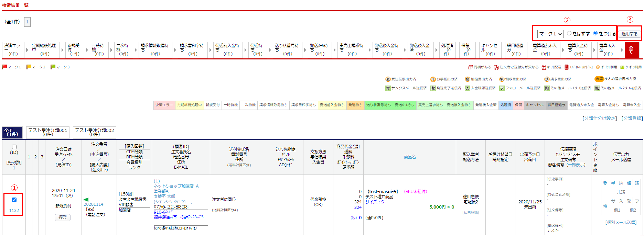
Task: Open the マーク1 dropdown
Action: (550, 34)
